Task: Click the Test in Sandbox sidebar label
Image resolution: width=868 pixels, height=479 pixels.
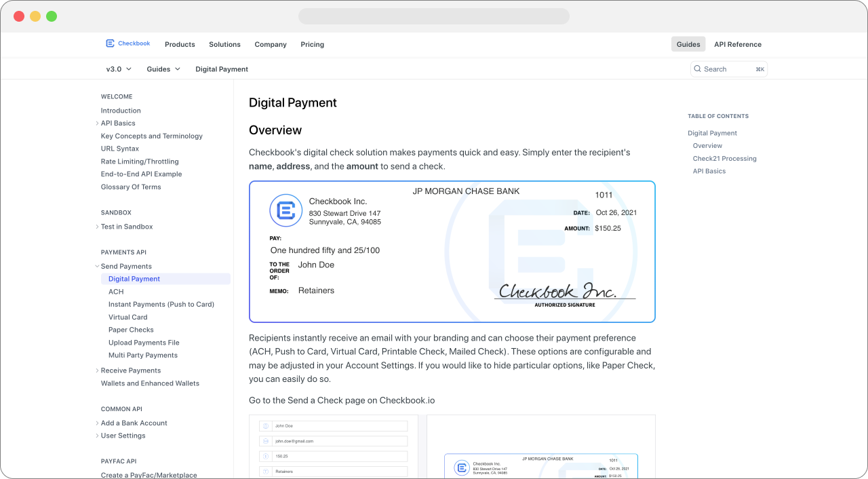Action: click(x=127, y=227)
